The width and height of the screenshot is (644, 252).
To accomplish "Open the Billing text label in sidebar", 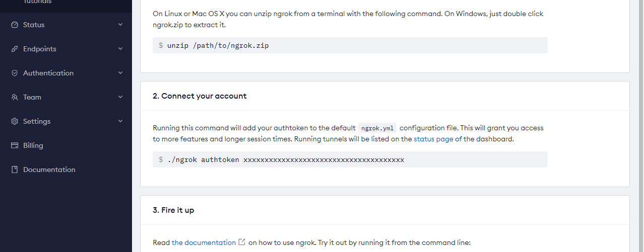I will [x=33, y=145].
